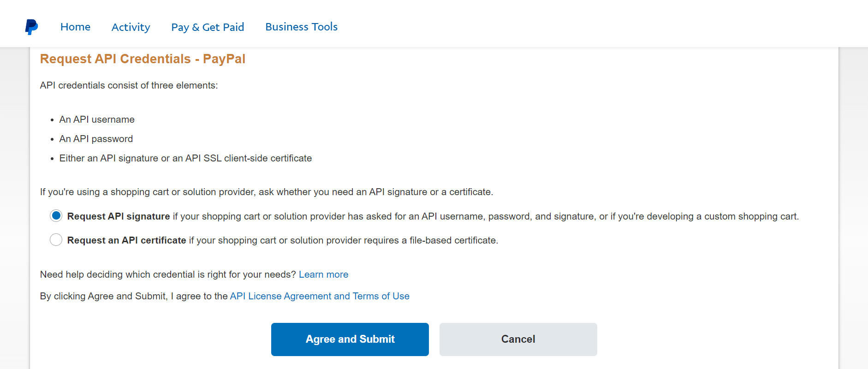Click the PayPal logo icon
Screen dimensions: 868x369
(31, 27)
